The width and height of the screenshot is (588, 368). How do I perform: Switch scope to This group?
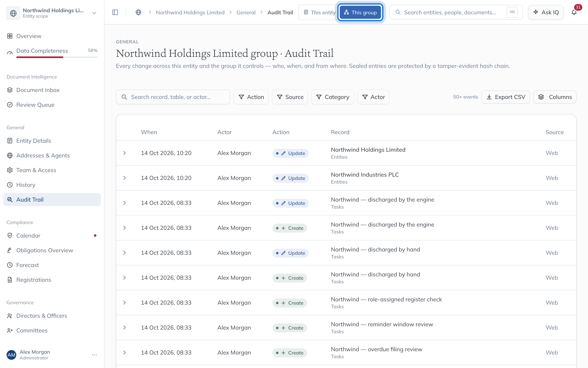[x=360, y=12]
